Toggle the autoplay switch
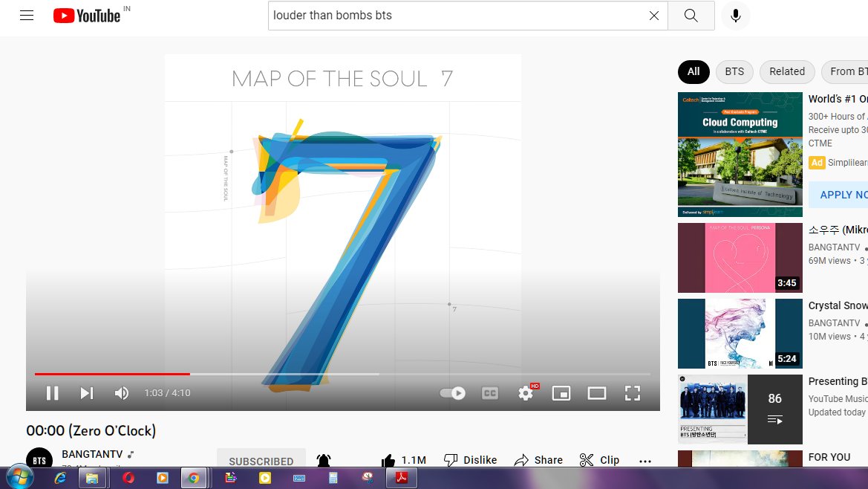This screenshot has width=868, height=489. point(452,393)
